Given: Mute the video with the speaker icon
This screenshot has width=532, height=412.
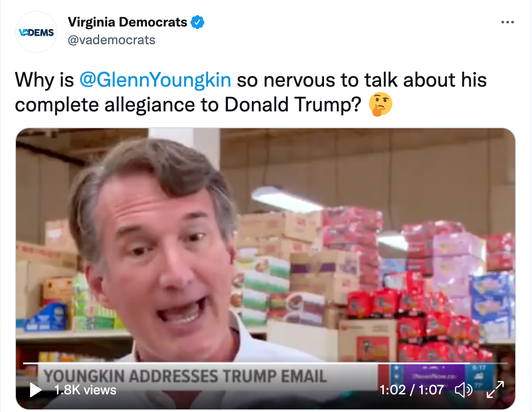Looking at the screenshot, I should (464, 389).
